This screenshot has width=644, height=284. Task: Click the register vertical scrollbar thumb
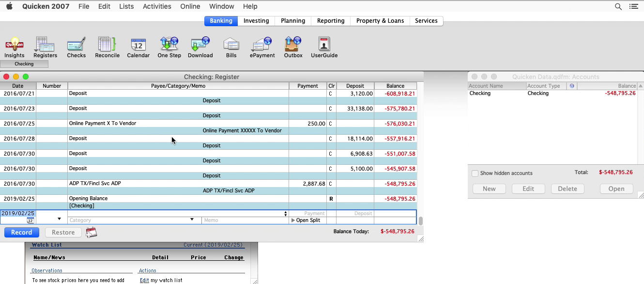[421, 221]
